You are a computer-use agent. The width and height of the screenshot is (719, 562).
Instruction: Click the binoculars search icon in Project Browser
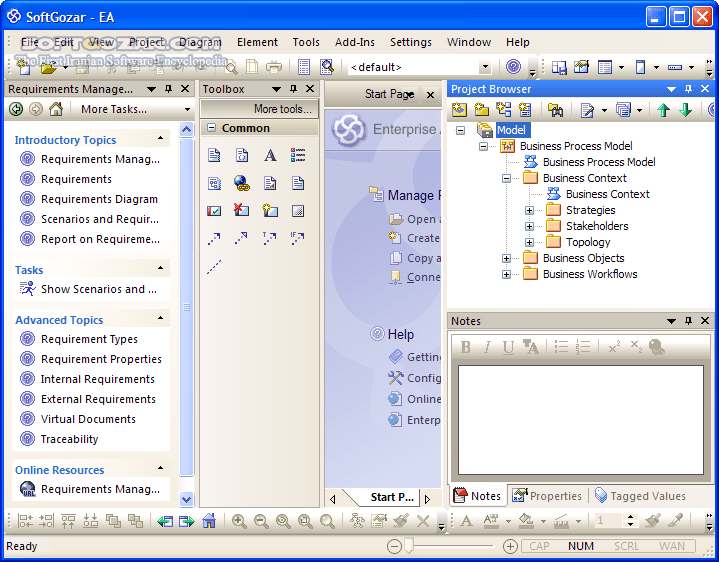point(554,110)
